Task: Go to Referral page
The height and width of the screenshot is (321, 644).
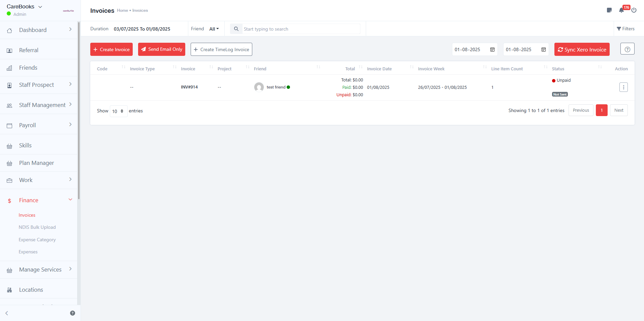Action: pos(29,50)
